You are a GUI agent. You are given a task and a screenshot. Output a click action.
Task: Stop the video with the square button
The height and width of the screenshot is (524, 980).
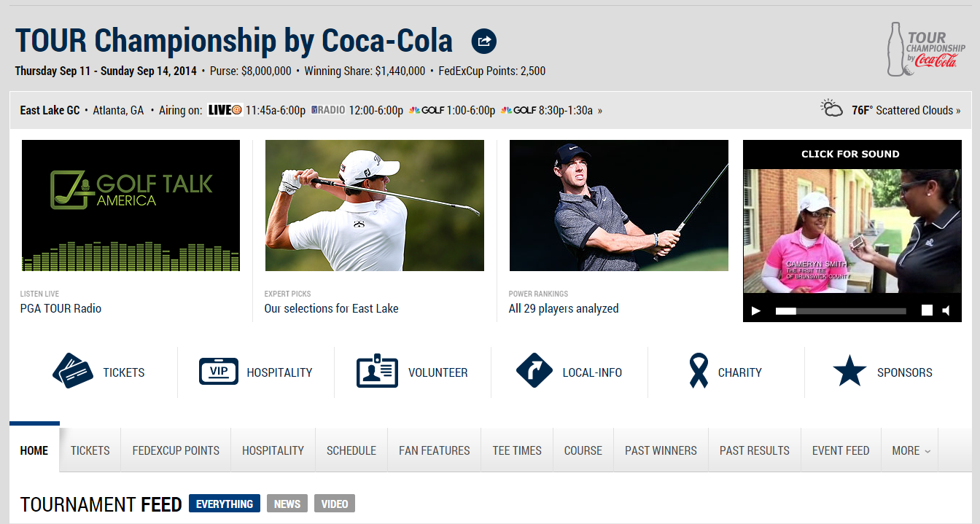pyautogui.click(x=927, y=310)
